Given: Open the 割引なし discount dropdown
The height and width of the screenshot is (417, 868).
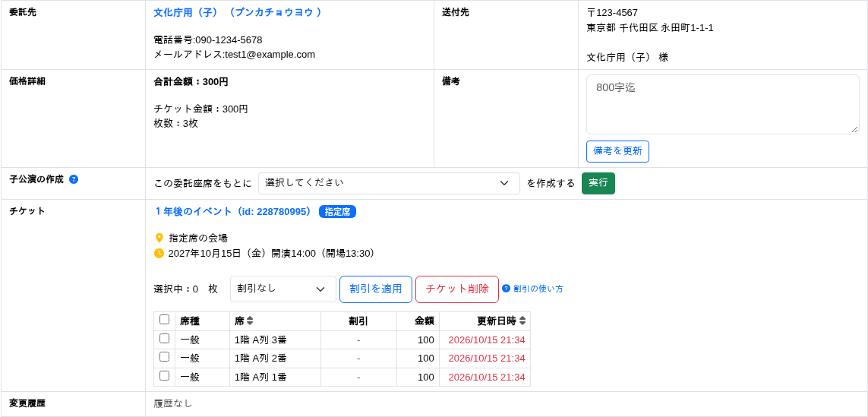Looking at the screenshot, I should 282,289.
